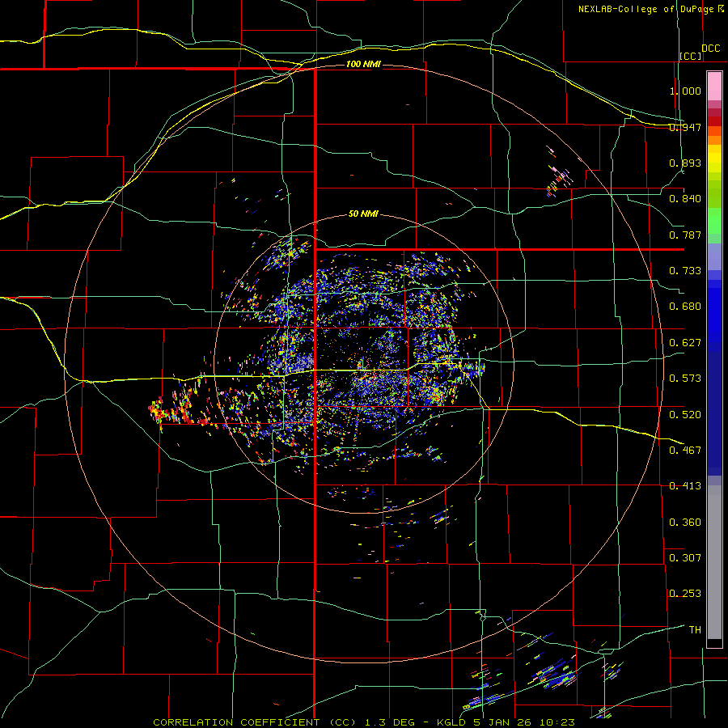Image resolution: width=728 pixels, height=728 pixels.
Task: Select the 0.893 legend value
Action: pos(685,163)
